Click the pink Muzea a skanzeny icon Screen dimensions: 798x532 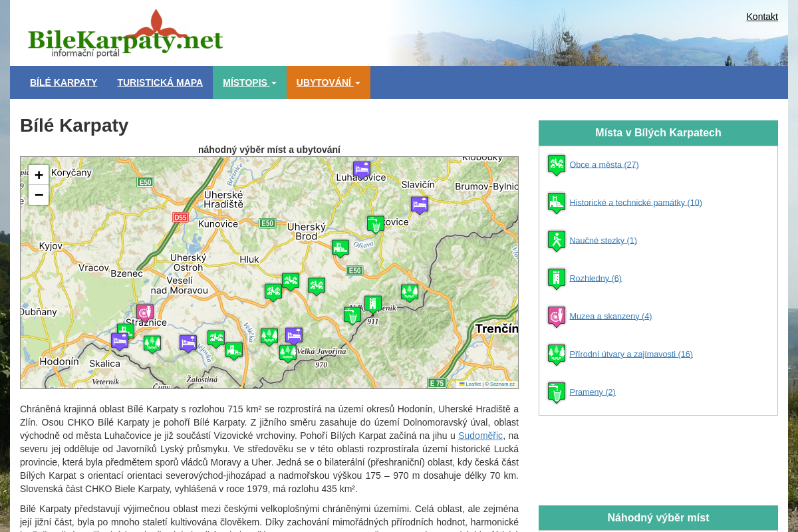(557, 317)
